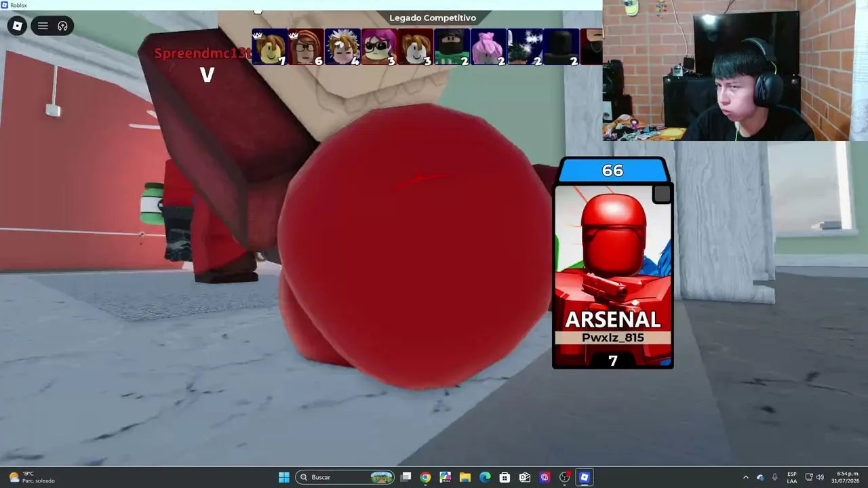Select the green-shirt masked avatar with score 2

(452, 47)
